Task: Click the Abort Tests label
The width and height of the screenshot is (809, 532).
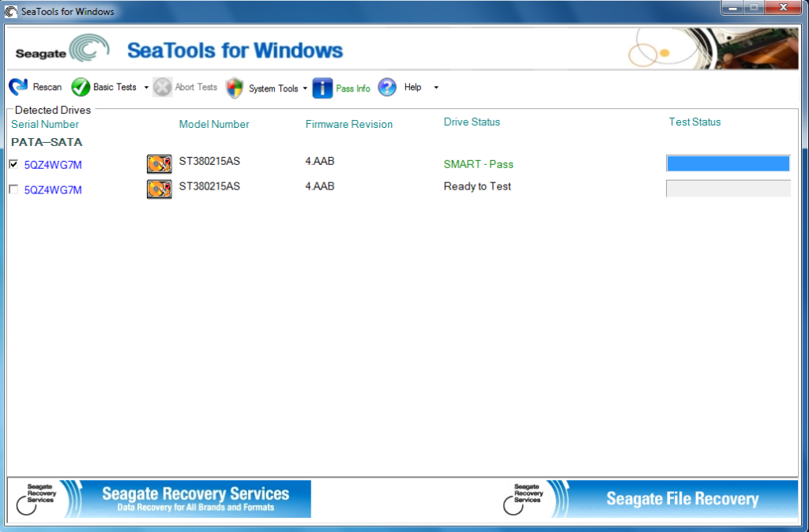Action: click(196, 87)
